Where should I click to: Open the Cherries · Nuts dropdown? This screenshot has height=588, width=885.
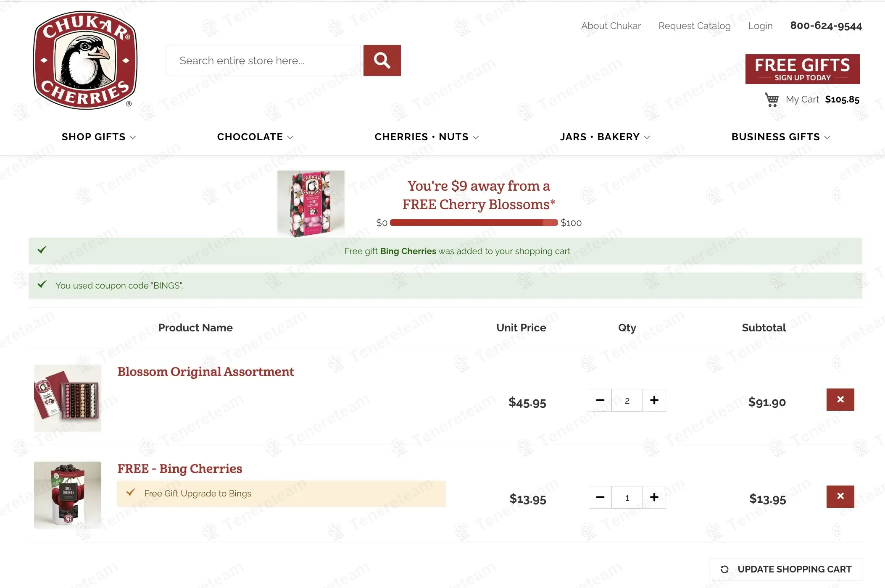point(426,137)
